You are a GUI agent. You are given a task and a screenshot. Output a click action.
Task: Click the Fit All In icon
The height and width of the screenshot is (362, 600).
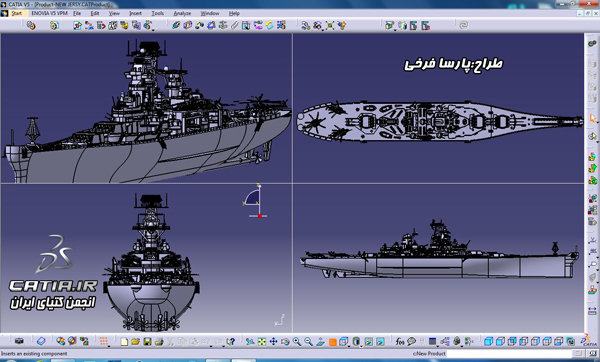click(261, 341)
